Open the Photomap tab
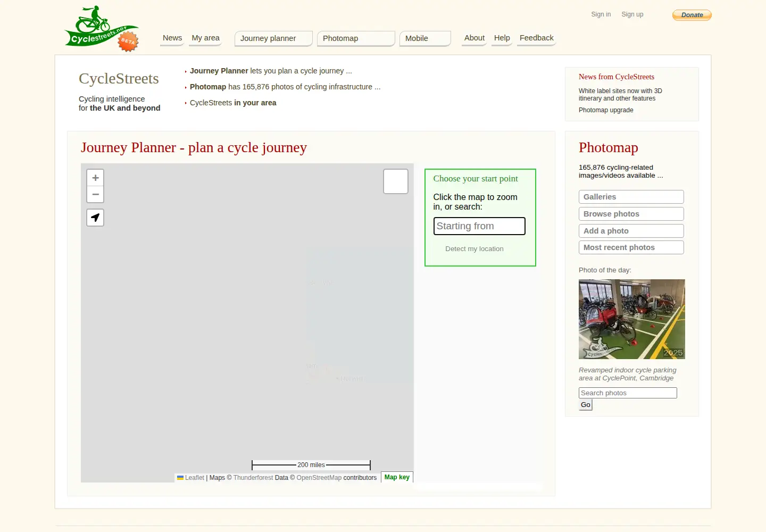766x532 pixels. tap(356, 38)
